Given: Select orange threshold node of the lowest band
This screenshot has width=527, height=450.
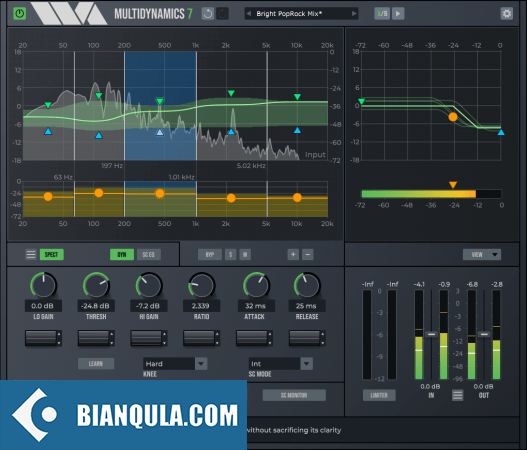Looking at the screenshot, I should click(x=48, y=197).
